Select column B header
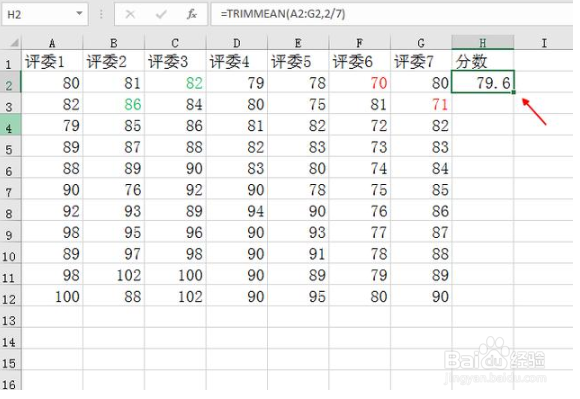The image size is (580, 399). point(114,43)
